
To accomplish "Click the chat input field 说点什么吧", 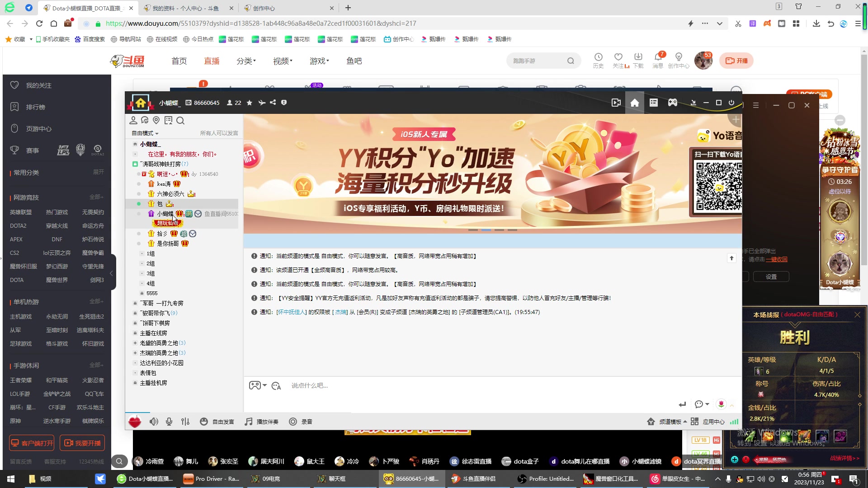I will 493,385.
